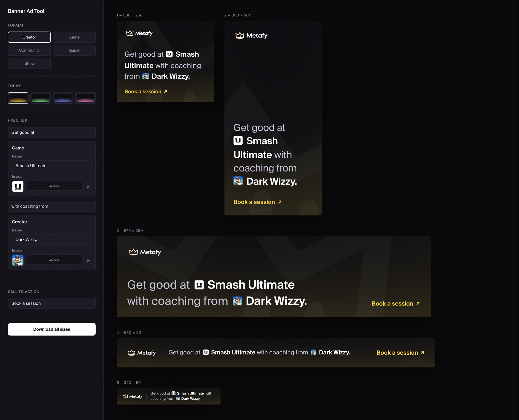Screen dimensions: 519x420
Task: Click the Get good at headline input
Action: 51,132
